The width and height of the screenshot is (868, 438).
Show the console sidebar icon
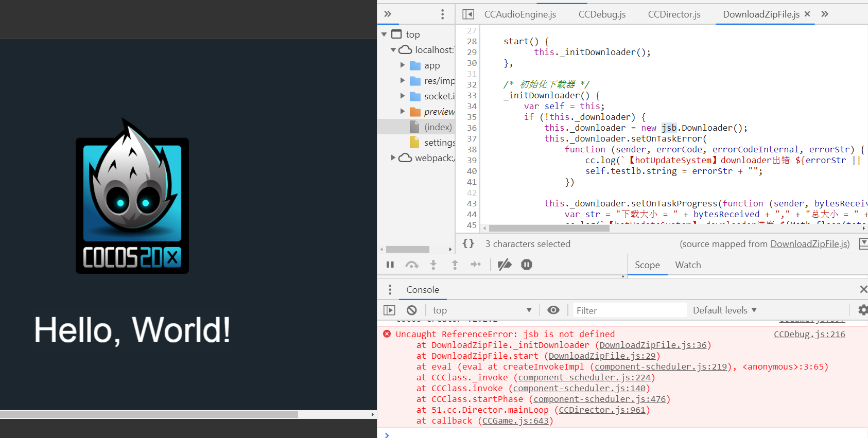389,310
